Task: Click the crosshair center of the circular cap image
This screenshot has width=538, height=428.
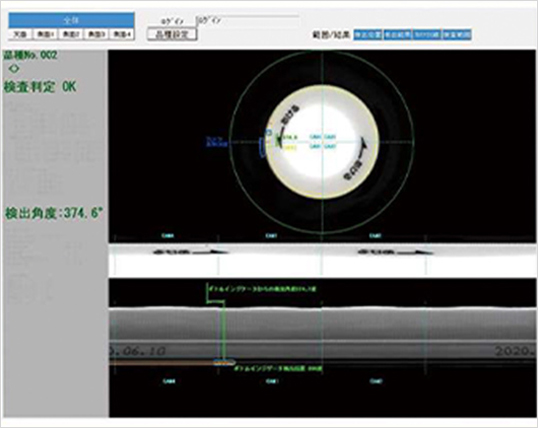Action: pos(322,141)
